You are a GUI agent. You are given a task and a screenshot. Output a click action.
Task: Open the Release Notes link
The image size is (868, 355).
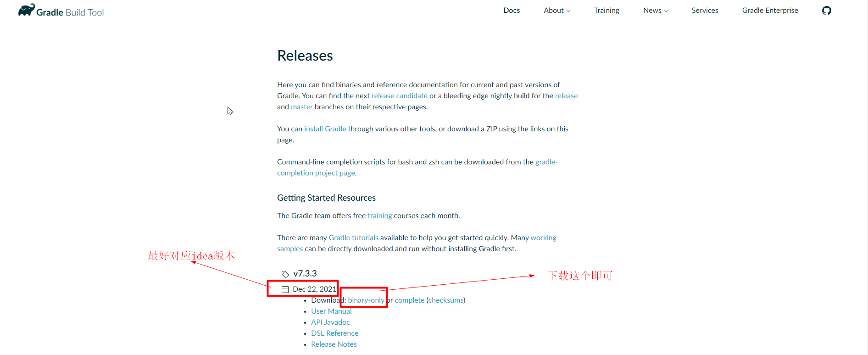[334, 344]
